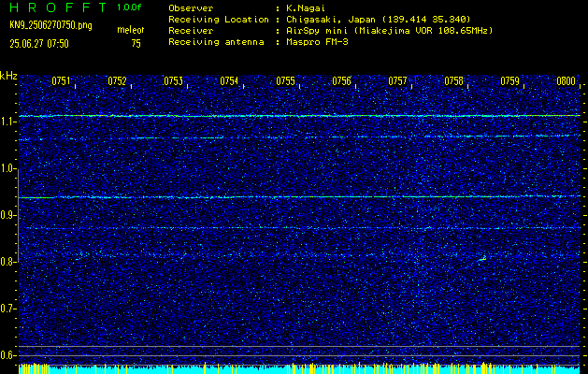Click the Receiving antenna label
This screenshot has width=588, height=374.
[x=216, y=42]
